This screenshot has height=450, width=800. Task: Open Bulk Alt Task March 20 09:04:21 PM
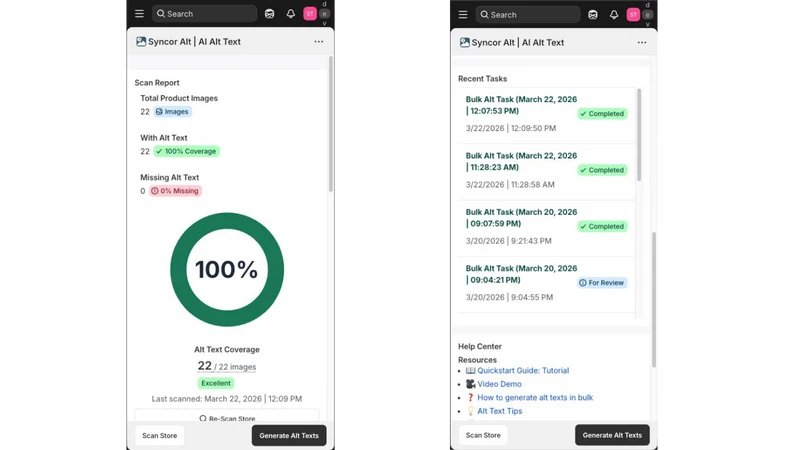point(521,274)
